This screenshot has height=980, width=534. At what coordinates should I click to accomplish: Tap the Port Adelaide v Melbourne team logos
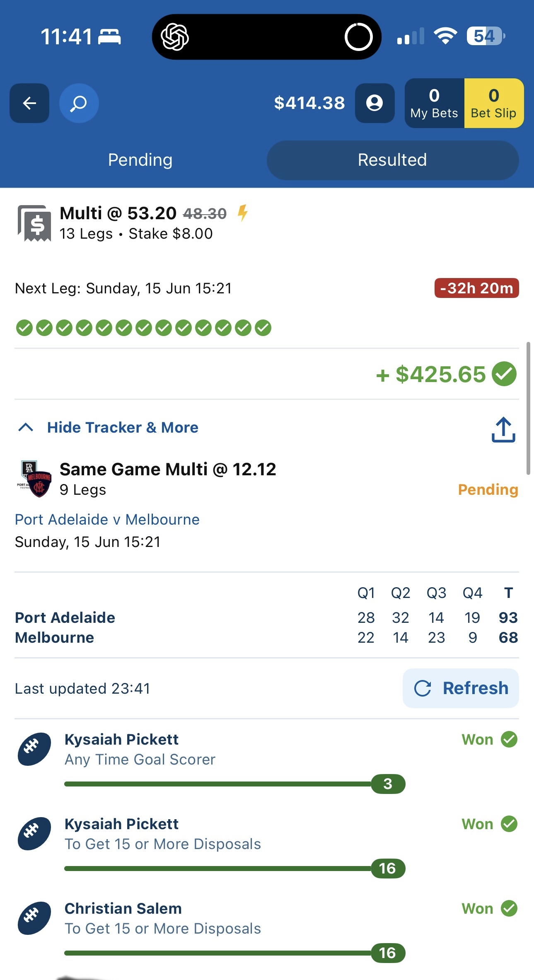[34, 479]
